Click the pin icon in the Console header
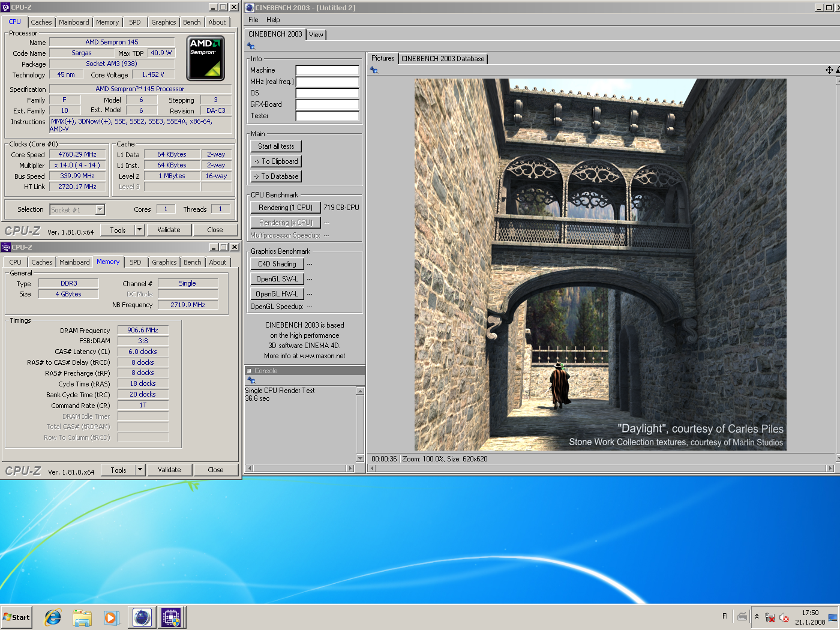This screenshot has height=630, width=840. tap(251, 380)
